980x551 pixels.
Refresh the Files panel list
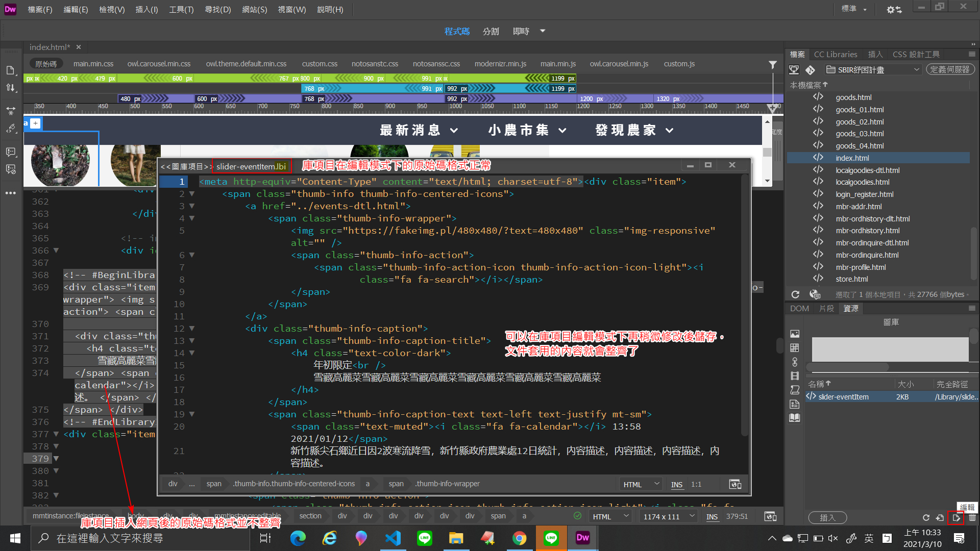pos(795,294)
